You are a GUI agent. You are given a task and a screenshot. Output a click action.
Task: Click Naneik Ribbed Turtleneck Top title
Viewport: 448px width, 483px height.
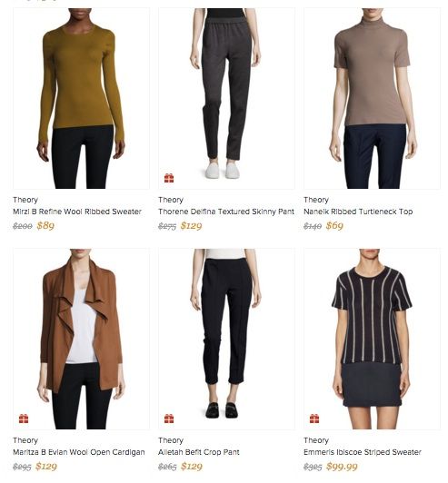pos(358,212)
